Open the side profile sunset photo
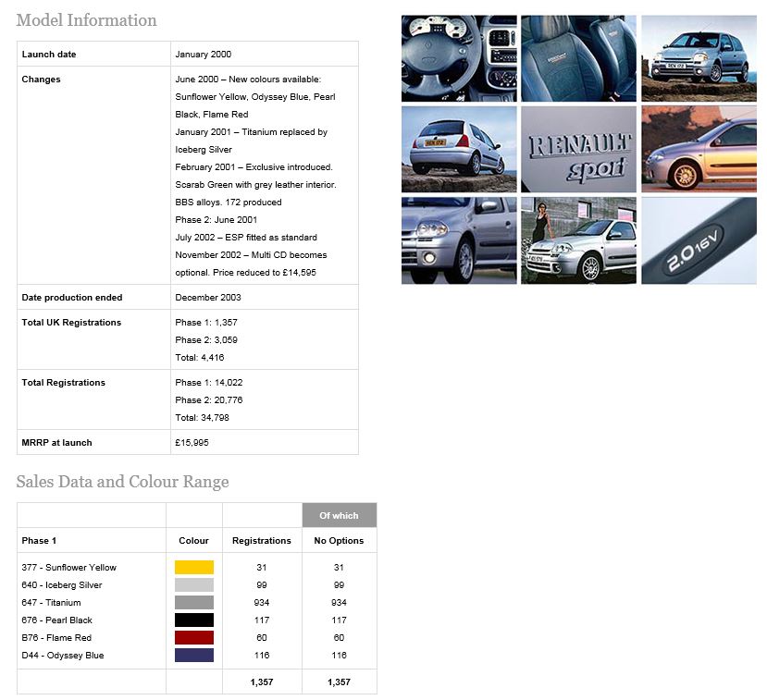 (x=699, y=149)
